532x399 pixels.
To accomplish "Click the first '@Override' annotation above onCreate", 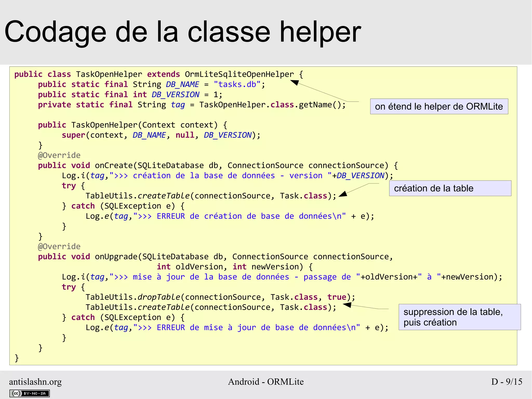I will click(59, 155).
